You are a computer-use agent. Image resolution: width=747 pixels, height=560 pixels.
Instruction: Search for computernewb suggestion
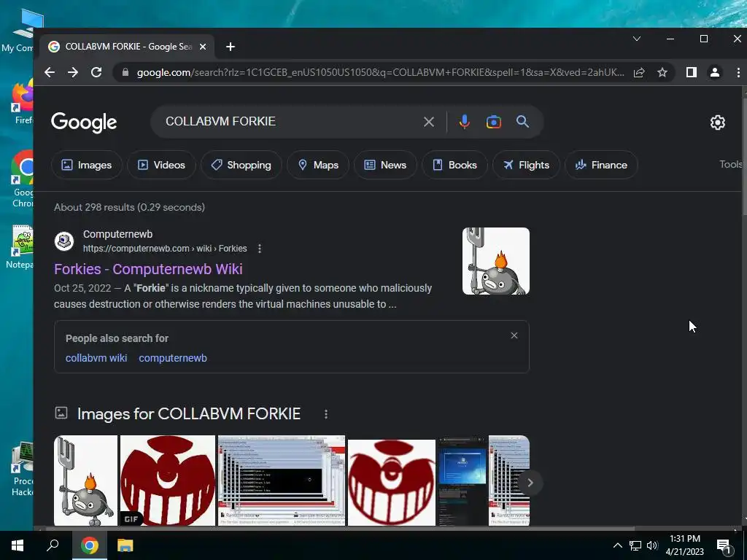(173, 358)
